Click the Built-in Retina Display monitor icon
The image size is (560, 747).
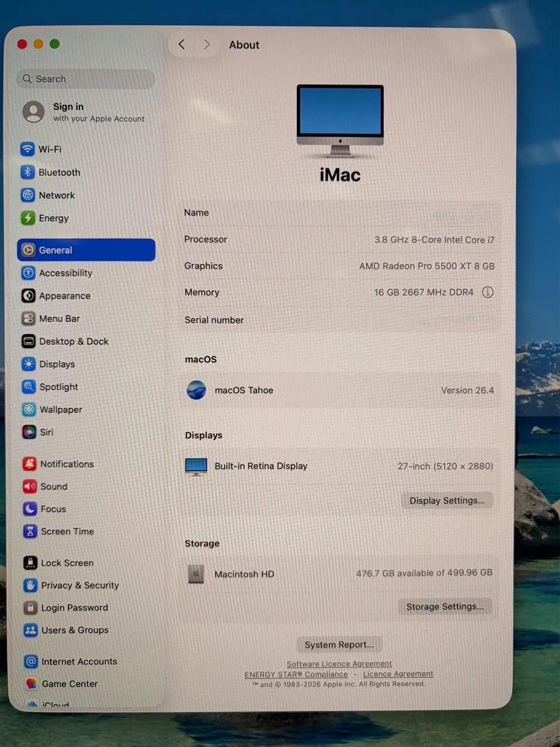click(196, 466)
